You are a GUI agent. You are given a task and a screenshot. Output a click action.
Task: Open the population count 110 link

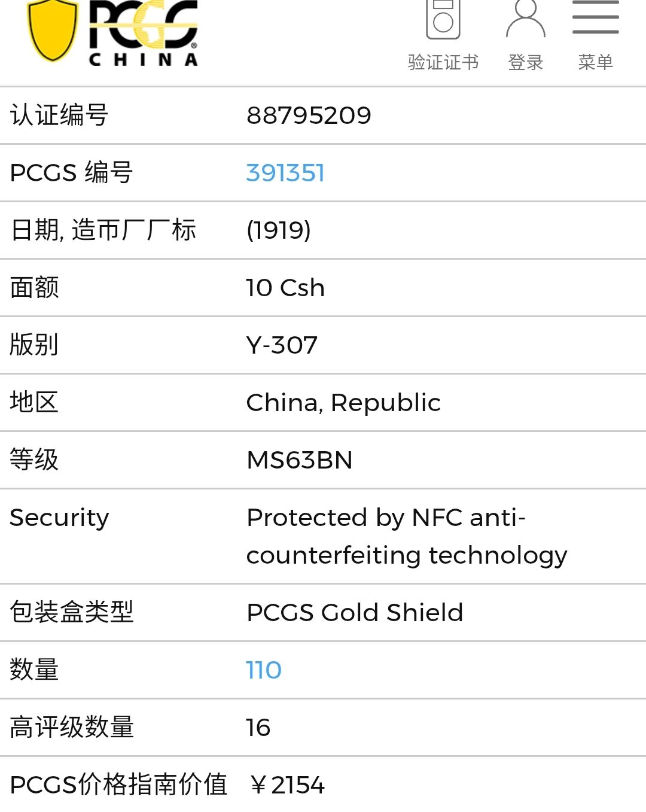coord(264,670)
